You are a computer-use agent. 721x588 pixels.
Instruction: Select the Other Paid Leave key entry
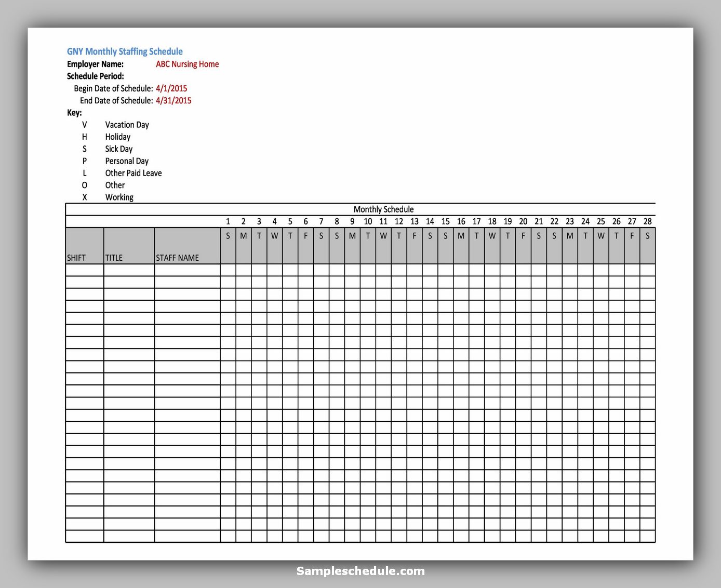[x=133, y=173]
